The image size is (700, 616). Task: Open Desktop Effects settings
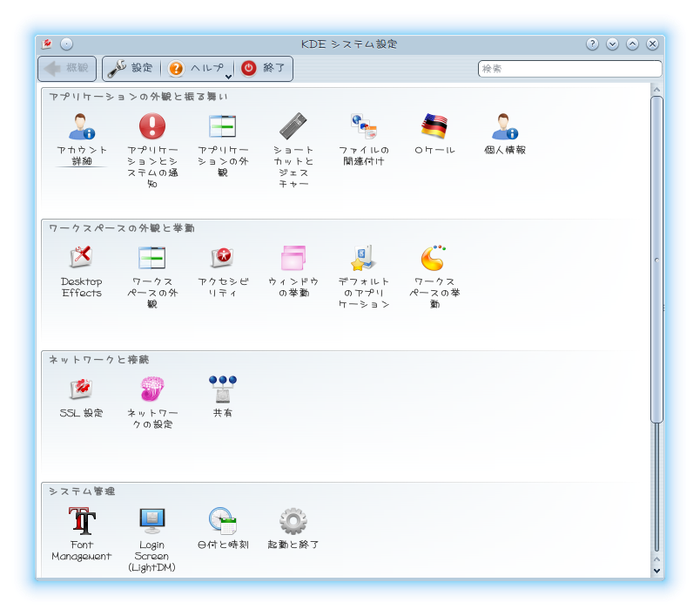[82, 259]
